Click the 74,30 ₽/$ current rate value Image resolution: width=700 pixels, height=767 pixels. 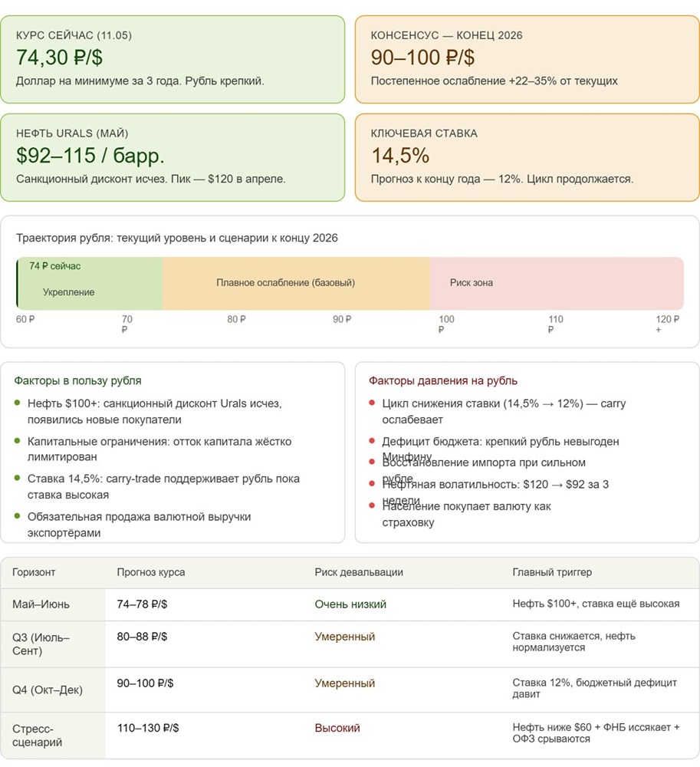pos(59,58)
